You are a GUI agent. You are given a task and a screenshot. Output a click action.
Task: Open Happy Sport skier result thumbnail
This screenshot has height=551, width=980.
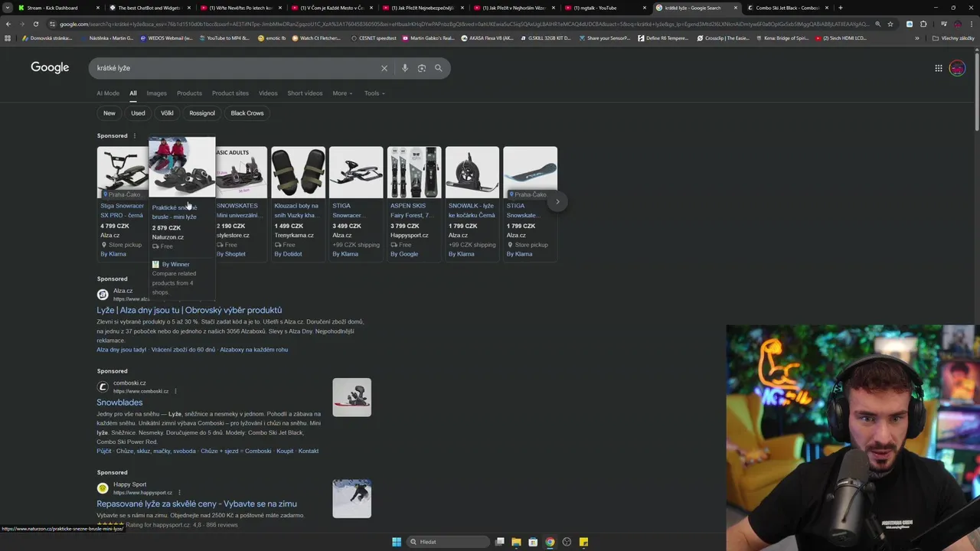click(352, 499)
